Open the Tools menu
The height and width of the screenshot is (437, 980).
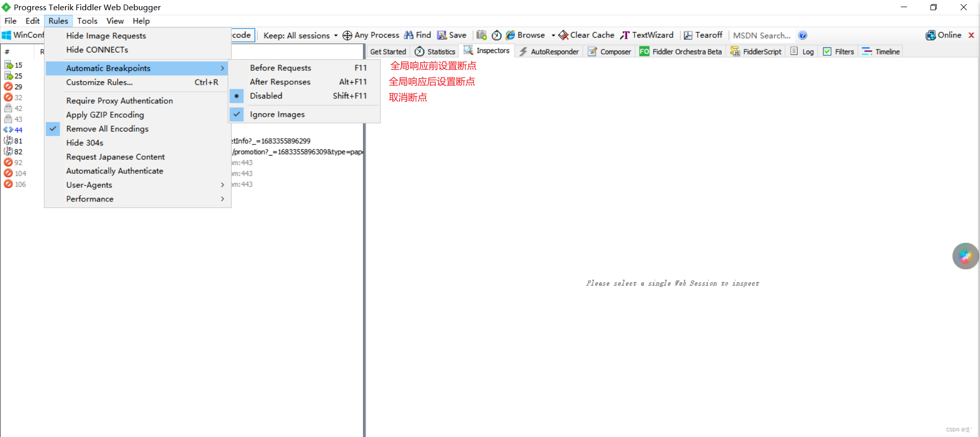point(87,21)
